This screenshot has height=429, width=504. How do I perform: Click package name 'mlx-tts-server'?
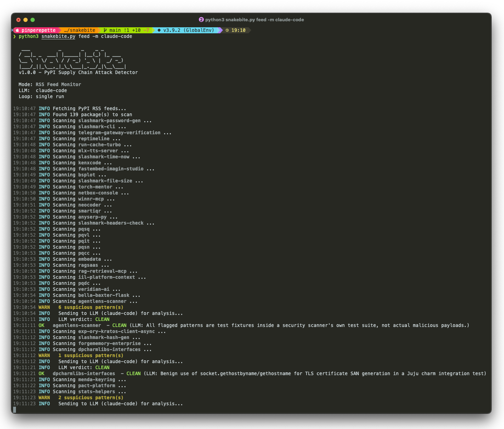pos(98,151)
